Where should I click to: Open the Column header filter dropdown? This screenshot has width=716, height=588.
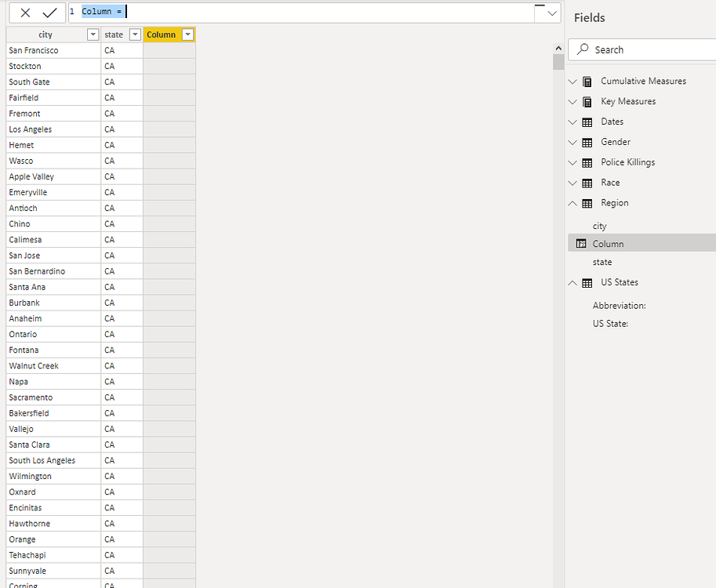(x=187, y=34)
